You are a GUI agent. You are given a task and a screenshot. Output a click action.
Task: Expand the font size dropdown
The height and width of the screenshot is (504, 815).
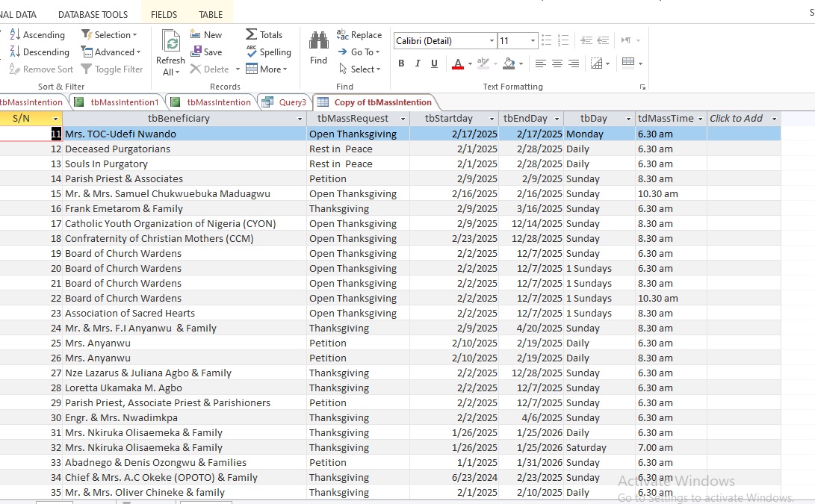point(533,41)
